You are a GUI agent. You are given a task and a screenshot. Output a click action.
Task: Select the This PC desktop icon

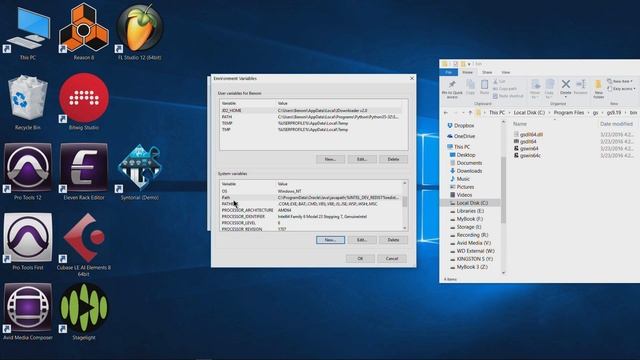pos(28,31)
